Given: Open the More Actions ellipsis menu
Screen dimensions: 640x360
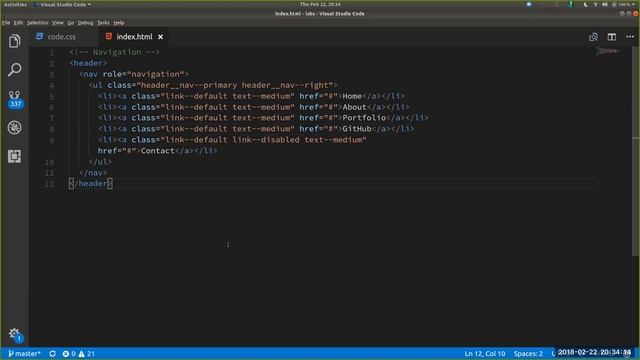Looking at the screenshot, I should pos(630,37).
